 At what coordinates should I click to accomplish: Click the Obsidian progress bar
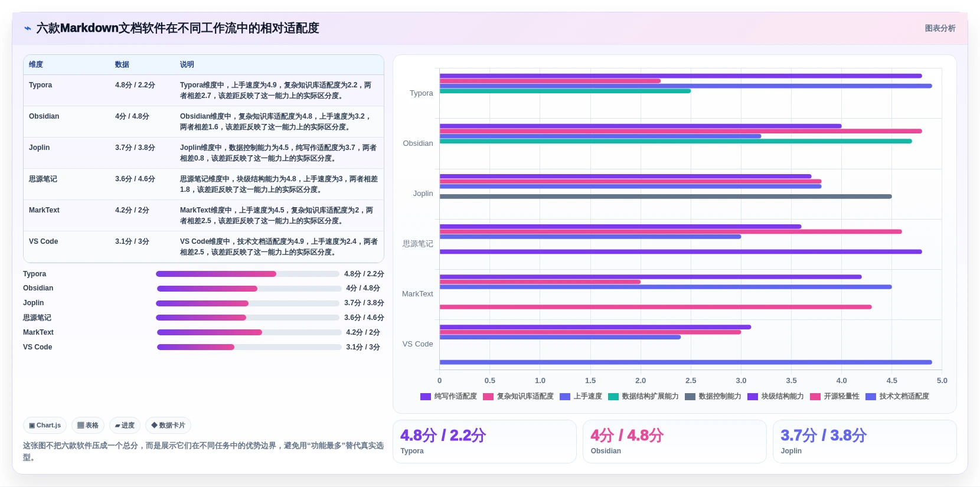tap(249, 289)
